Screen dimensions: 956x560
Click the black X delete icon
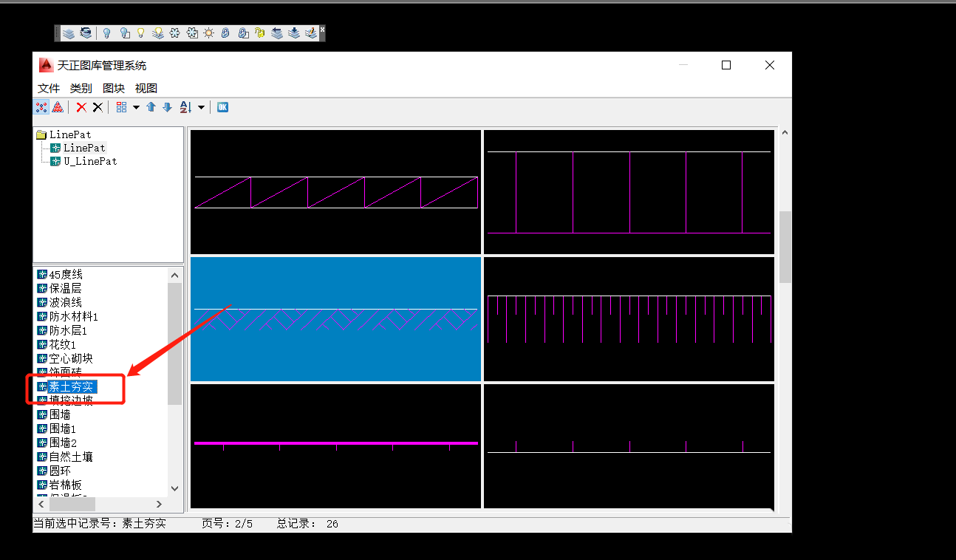point(97,107)
